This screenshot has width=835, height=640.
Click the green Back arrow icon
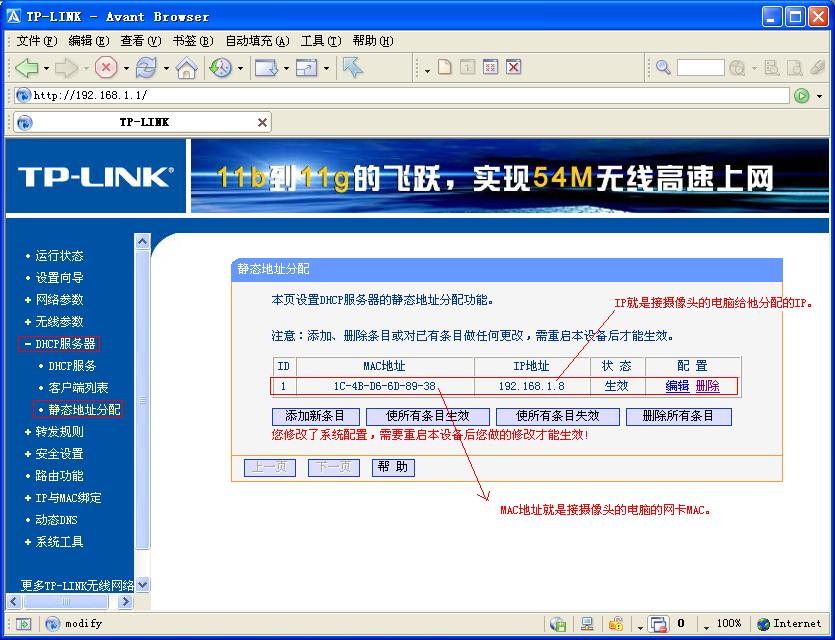[27, 68]
